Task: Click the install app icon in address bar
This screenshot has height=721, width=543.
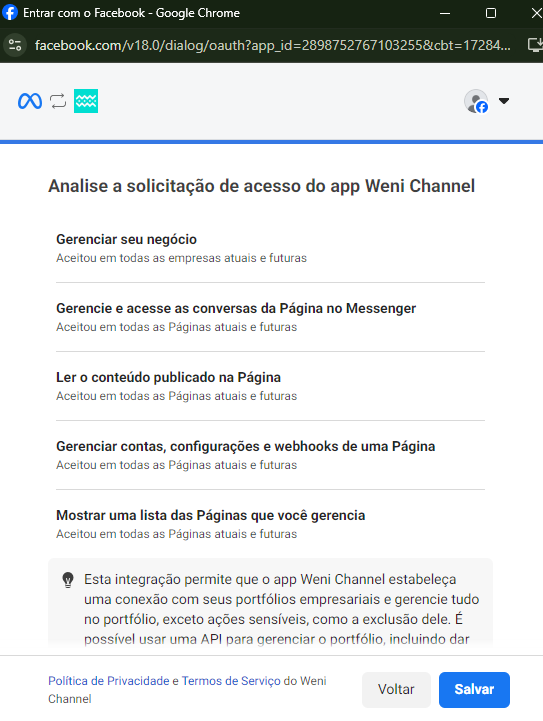Action: coord(535,45)
